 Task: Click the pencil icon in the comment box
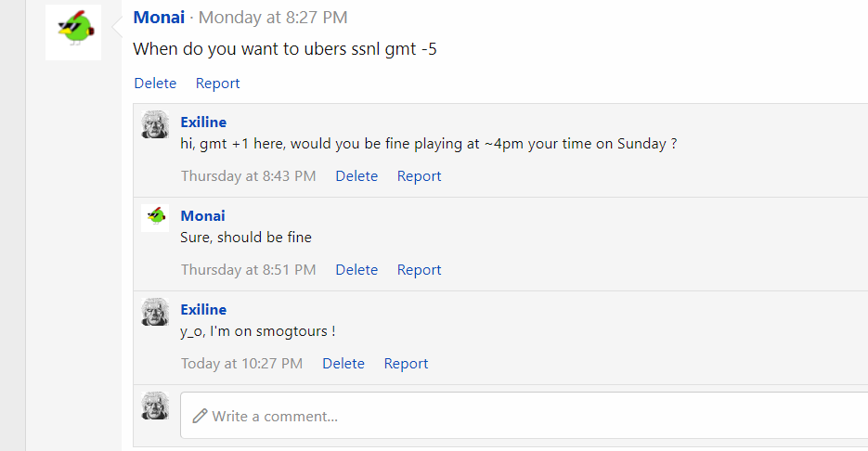(x=200, y=416)
